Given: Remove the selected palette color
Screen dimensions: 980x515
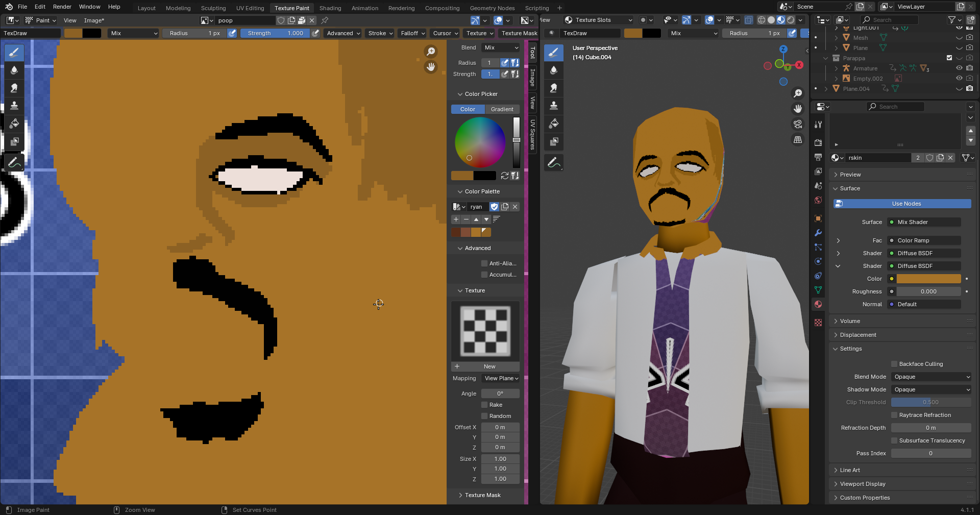Looking at the screenshot, I should [x=466, y=219].
